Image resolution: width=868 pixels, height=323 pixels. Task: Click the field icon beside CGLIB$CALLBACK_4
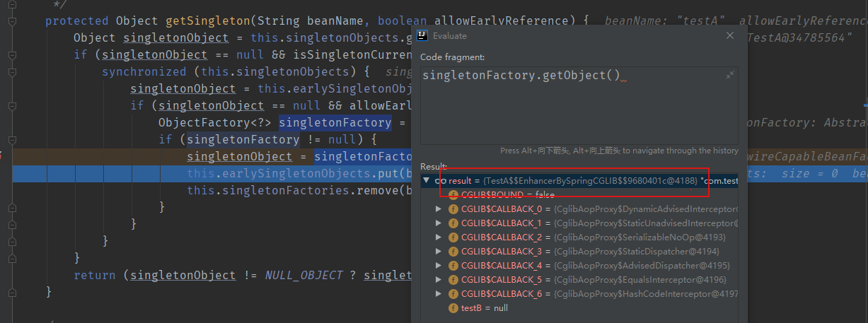pos(453,266)
